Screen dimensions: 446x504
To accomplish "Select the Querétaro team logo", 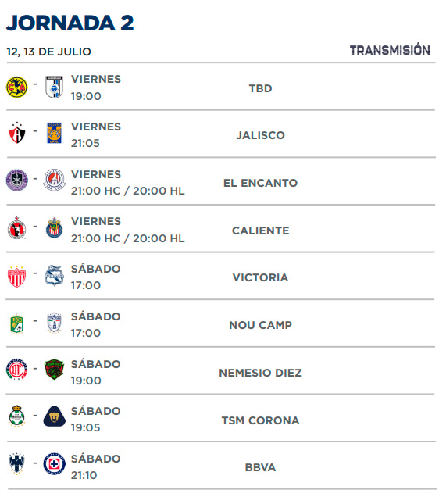I will tap(54, 87).
